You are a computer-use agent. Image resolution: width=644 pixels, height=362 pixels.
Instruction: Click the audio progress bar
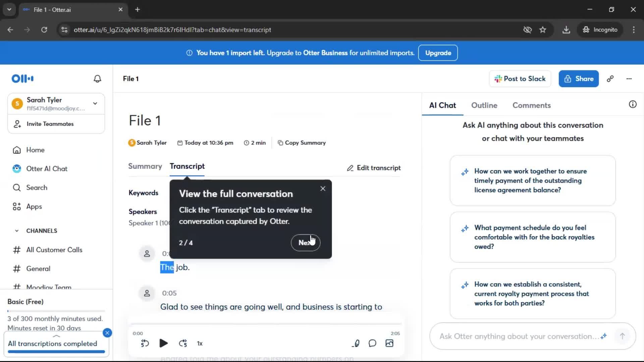tap(266, 324)
